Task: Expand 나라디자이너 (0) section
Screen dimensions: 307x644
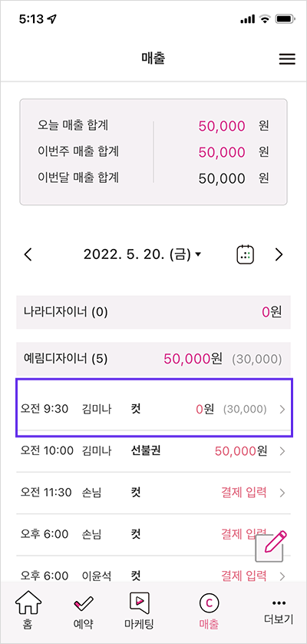Action: coord(153,312)
